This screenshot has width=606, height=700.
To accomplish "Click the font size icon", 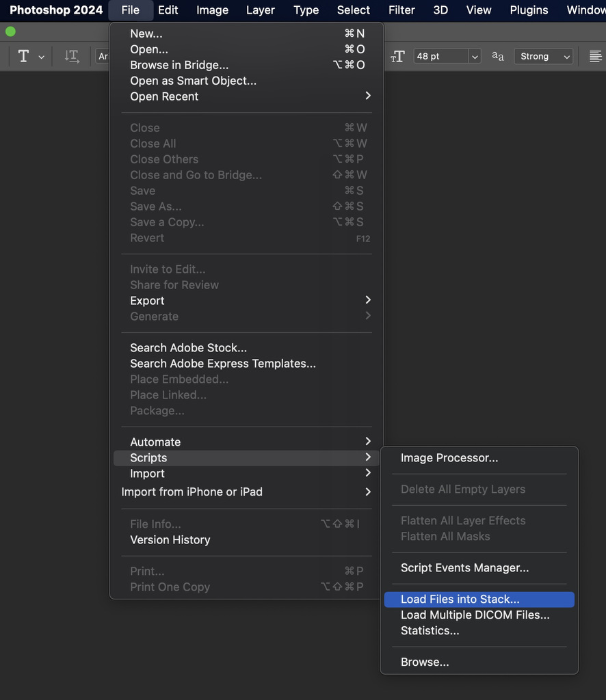I will 397,57.
